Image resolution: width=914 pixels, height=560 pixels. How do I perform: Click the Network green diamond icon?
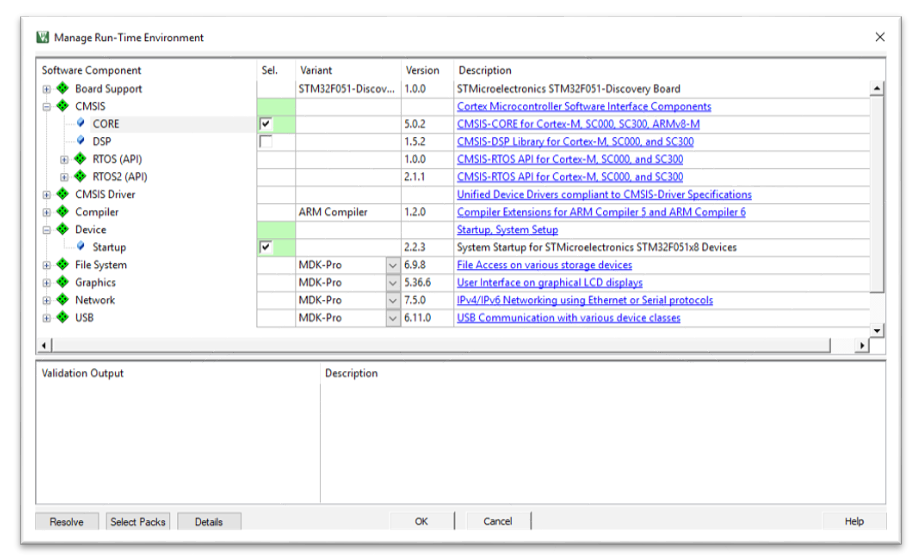pos(63,300)
